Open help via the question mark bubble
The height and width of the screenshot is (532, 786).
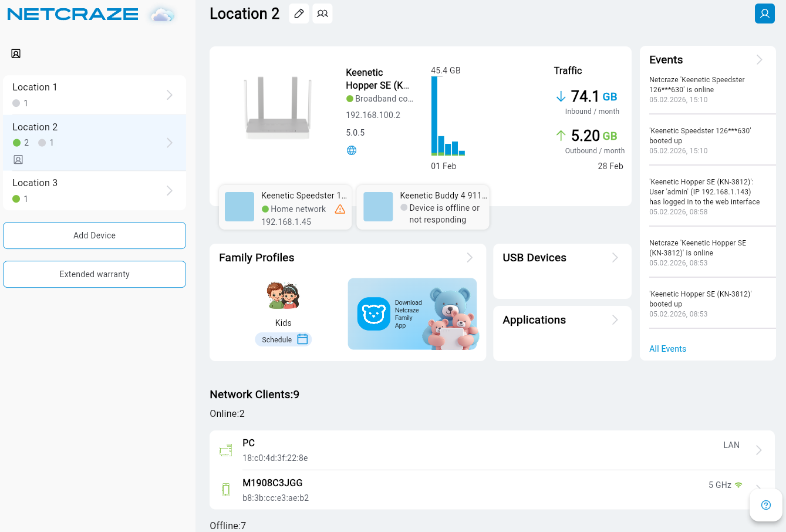pos(765,505)
